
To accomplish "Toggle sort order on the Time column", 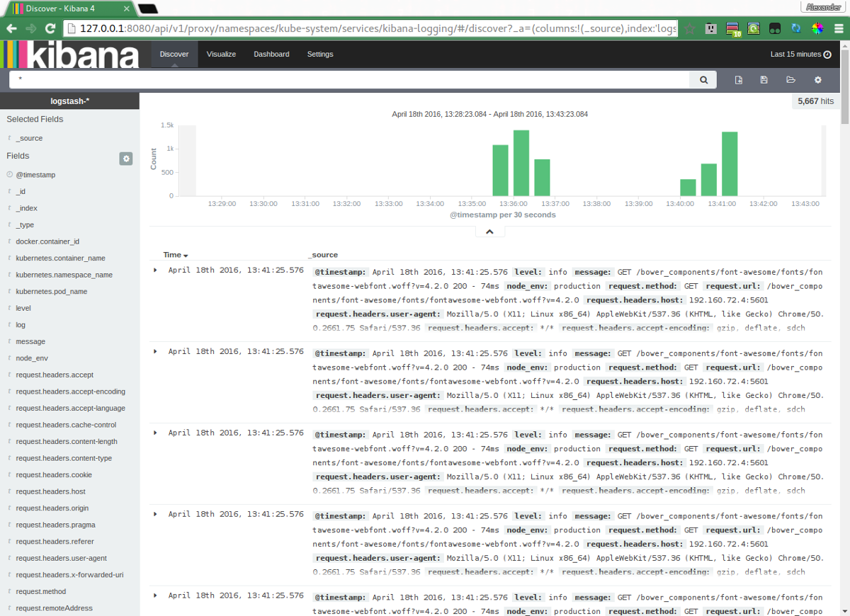I will (x=176, y=255).
